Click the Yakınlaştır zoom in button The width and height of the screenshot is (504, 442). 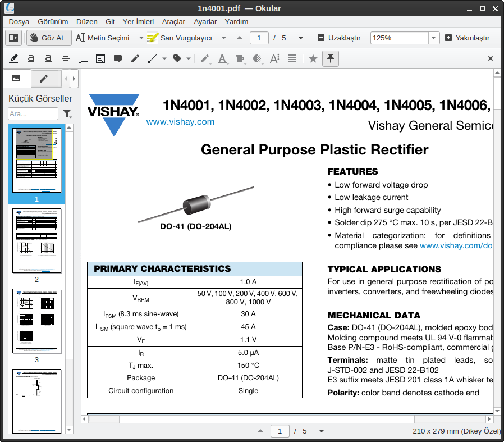(x=467, y=38)
